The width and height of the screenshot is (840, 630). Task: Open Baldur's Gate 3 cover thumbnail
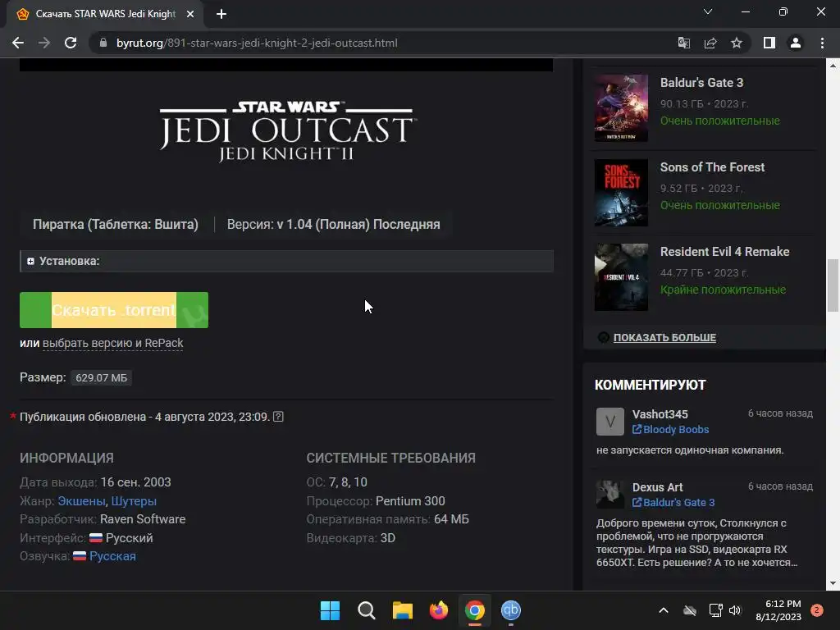(x=622, y=107)
